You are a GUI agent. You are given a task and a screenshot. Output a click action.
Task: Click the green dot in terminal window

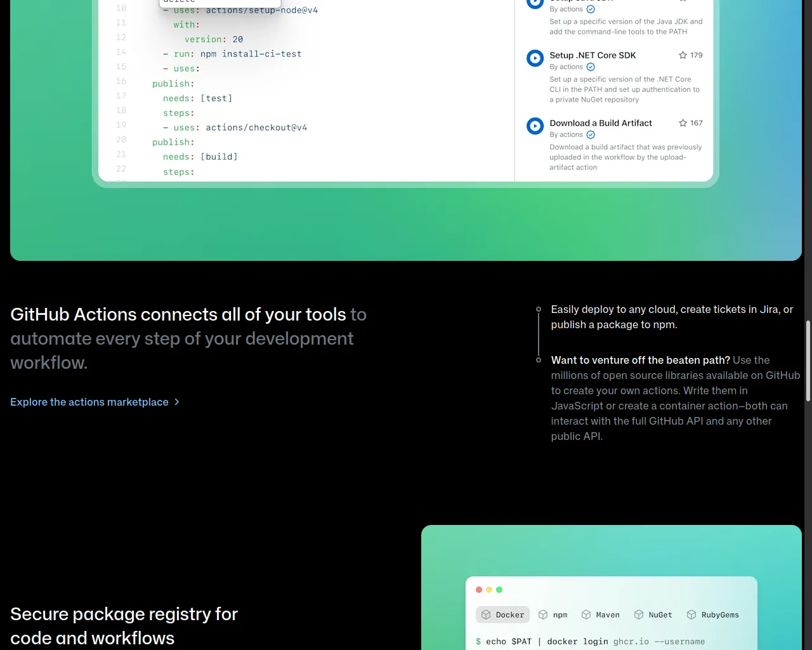click(499, 590)
